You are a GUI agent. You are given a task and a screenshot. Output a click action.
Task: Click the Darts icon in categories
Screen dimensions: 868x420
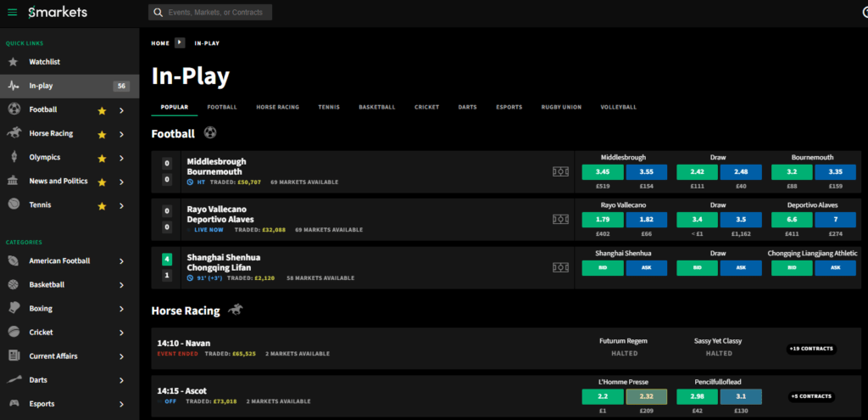click(x=14, y=380)
